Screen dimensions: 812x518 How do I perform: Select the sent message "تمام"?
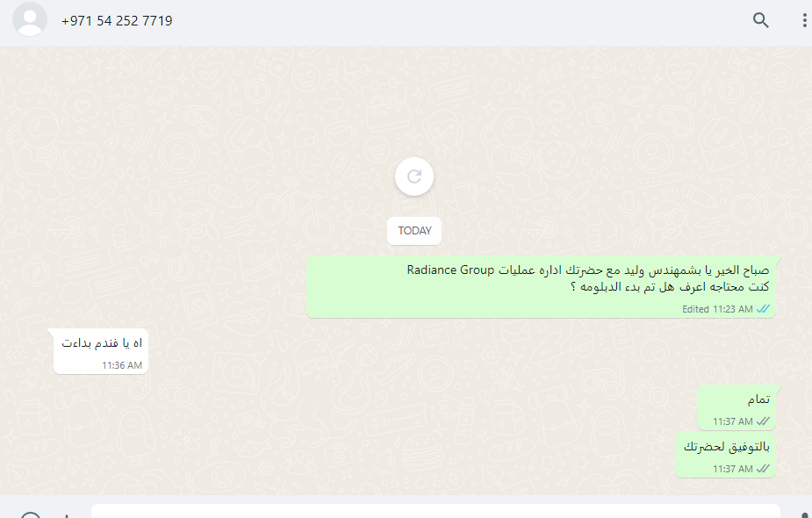tap(737, 407)
